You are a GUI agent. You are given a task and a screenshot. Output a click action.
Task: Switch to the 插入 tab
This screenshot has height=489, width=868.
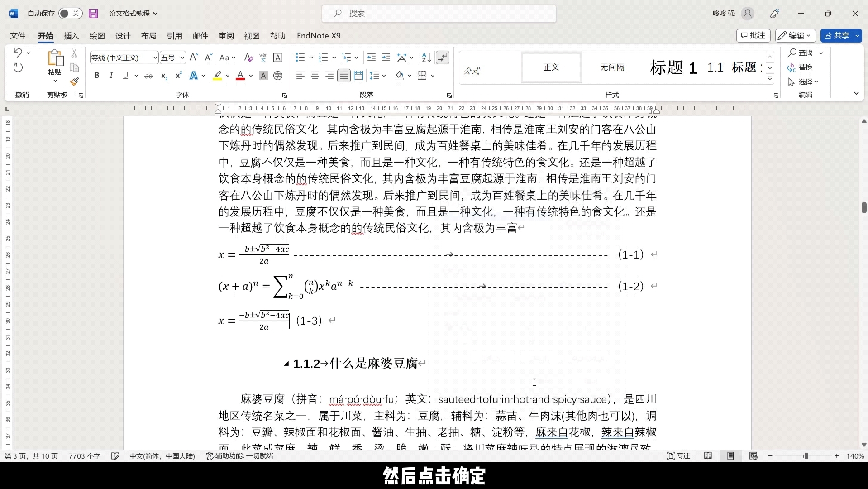(x=71, y=36)
